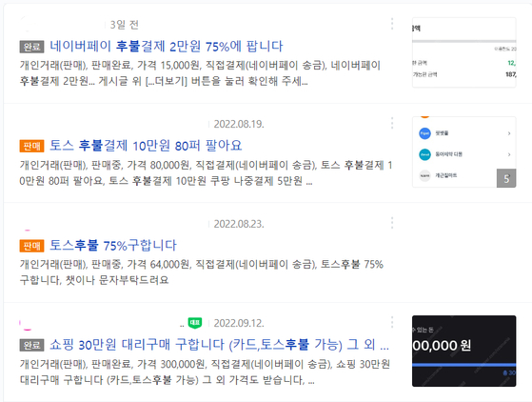Viewport: 532px width, 402px height.
Task: Click the orange 판매 badge beside 토스후불 75%구합니다
Action: (x=32, y=246)
